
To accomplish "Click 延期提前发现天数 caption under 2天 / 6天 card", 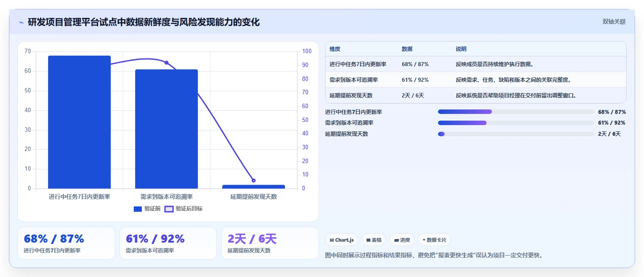I will (x=249, y=251).
